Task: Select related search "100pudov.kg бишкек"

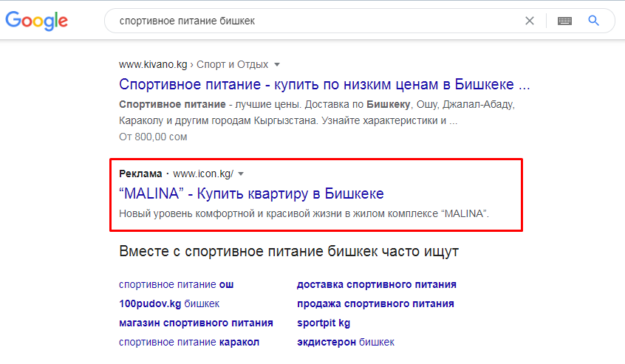Action: (x=169, y=304)
